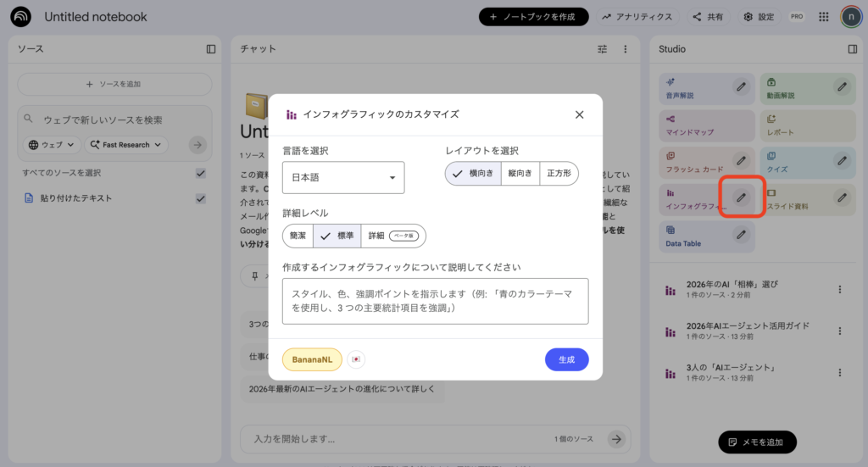
Task: Select the 縦向き layout option
Action: [x=520, y=174]
